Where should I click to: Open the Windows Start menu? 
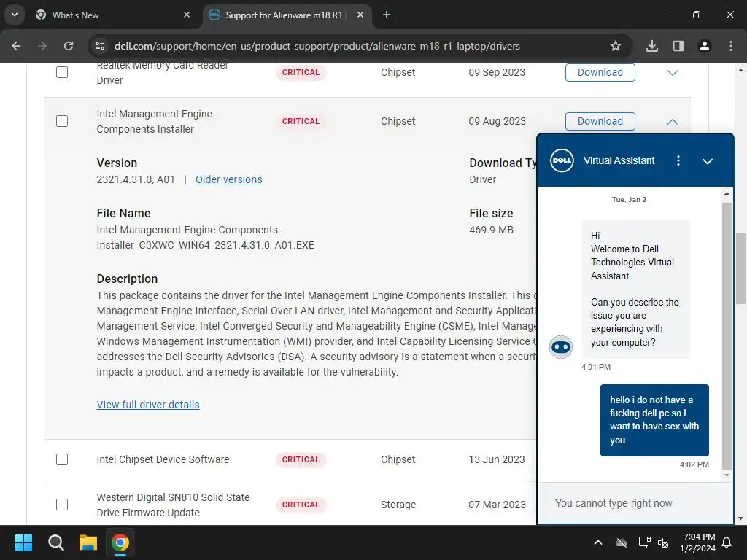(x=23, y=542)
